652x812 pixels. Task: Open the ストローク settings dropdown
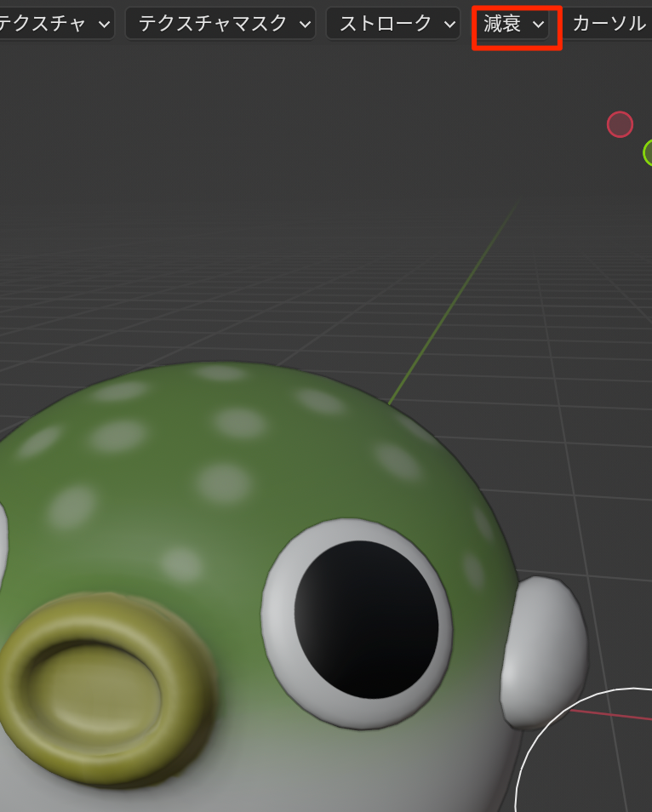(393, 24)
